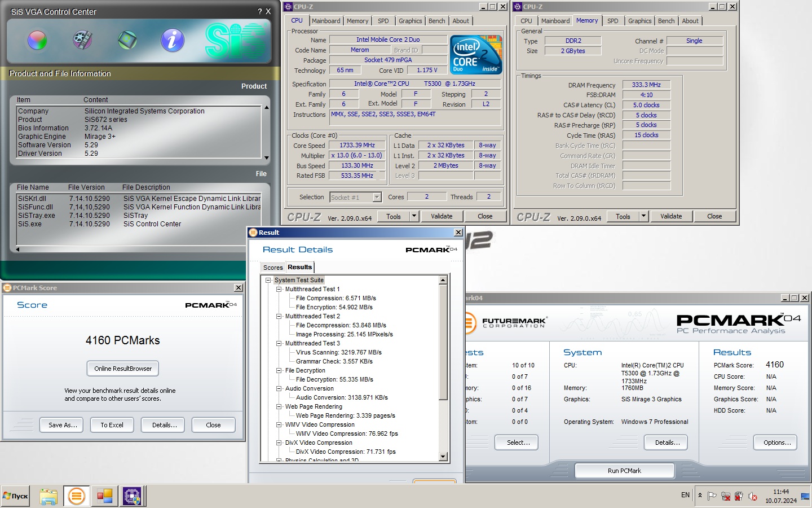Collapse the Multithreaded Test 2 node
This screenshot has width=812, height=508.
click(x=279, y=316)
